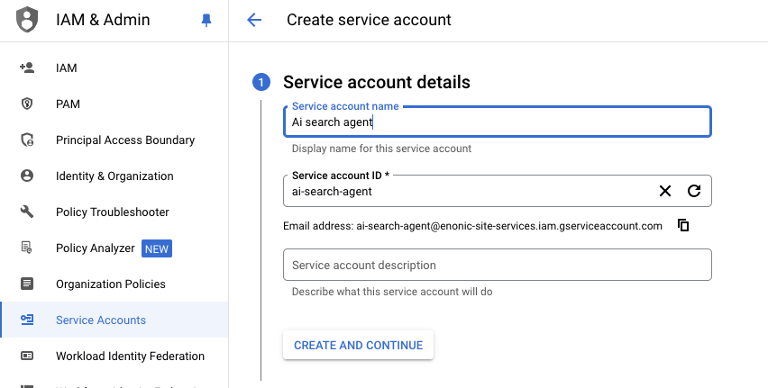
Task: Click the IAM & Admin title text
Action: pyautogui.click(x=103, y=20)
